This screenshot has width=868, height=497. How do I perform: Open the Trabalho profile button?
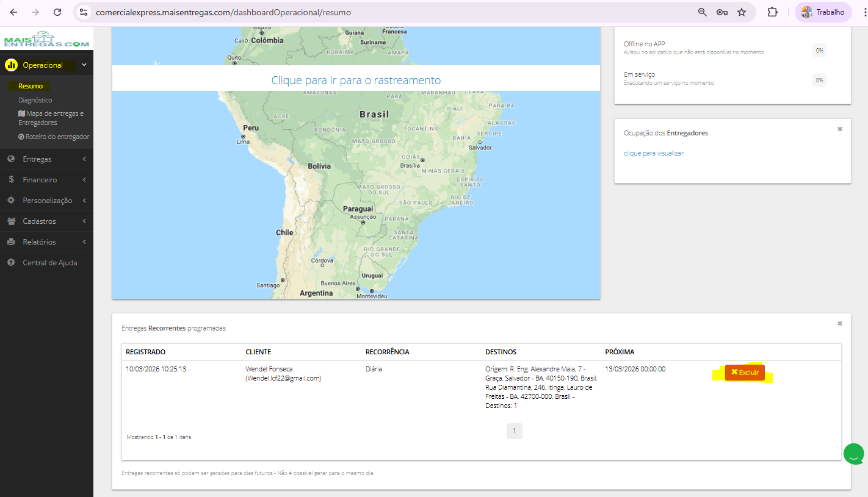(x=823, y=12)
